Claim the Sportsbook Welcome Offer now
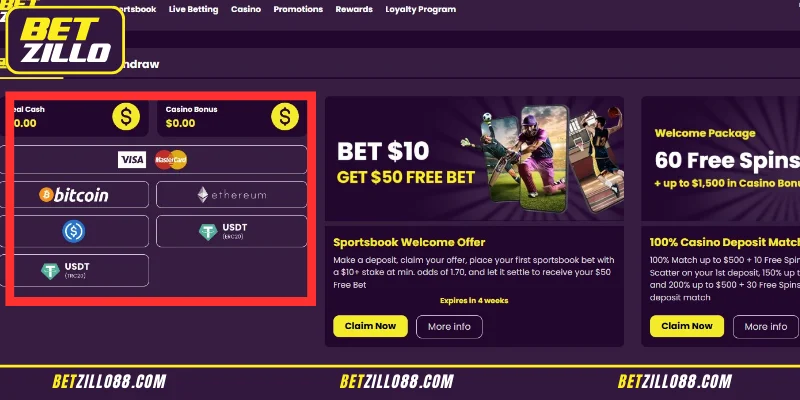Screen dimensions: 800x400 click(x=370, y=326)
